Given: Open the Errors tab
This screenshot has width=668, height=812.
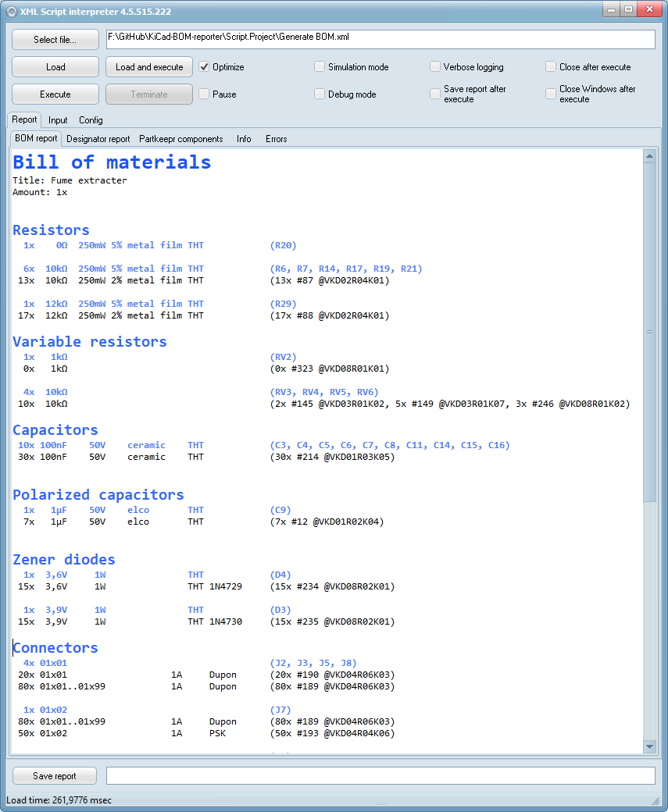Looking at the screenshot, I should point(277,139).
